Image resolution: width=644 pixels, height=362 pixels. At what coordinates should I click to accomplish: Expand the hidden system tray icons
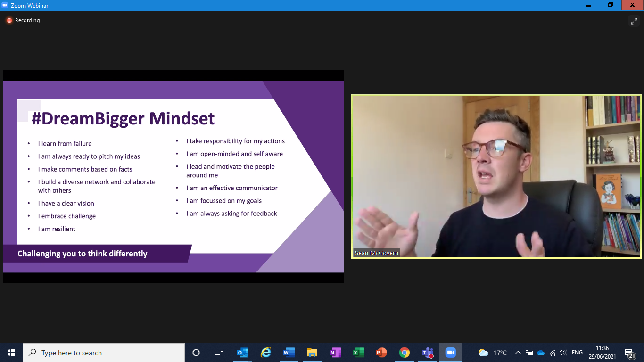tap(518, 353)
